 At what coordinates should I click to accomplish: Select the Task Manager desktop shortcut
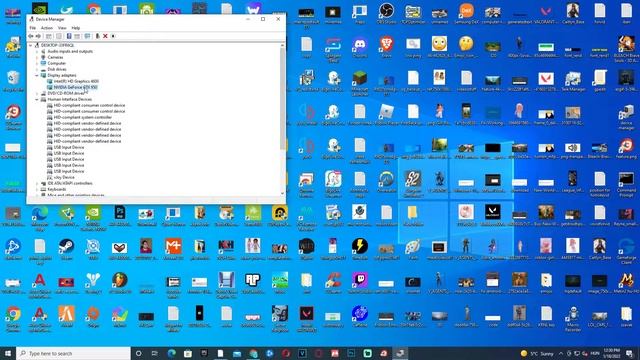573,81
